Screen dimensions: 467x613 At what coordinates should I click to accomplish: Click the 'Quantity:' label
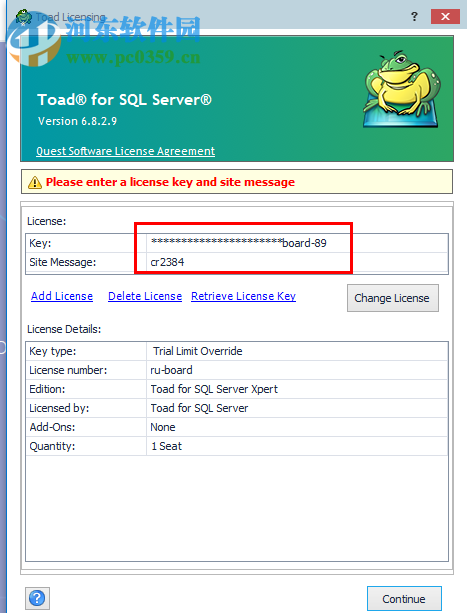(52, 446)
